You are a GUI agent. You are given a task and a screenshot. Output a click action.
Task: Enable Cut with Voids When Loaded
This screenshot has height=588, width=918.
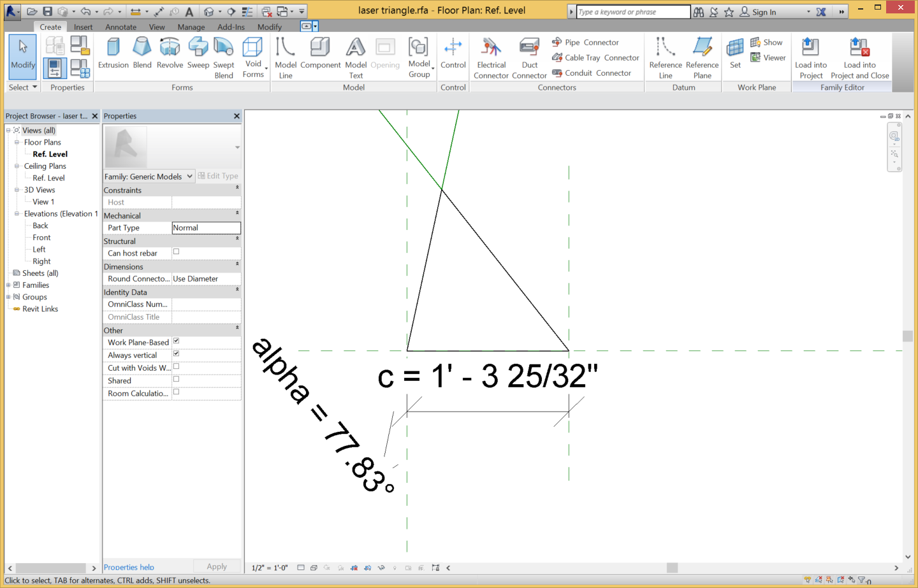pyautogui.click(x=177, y=366)
